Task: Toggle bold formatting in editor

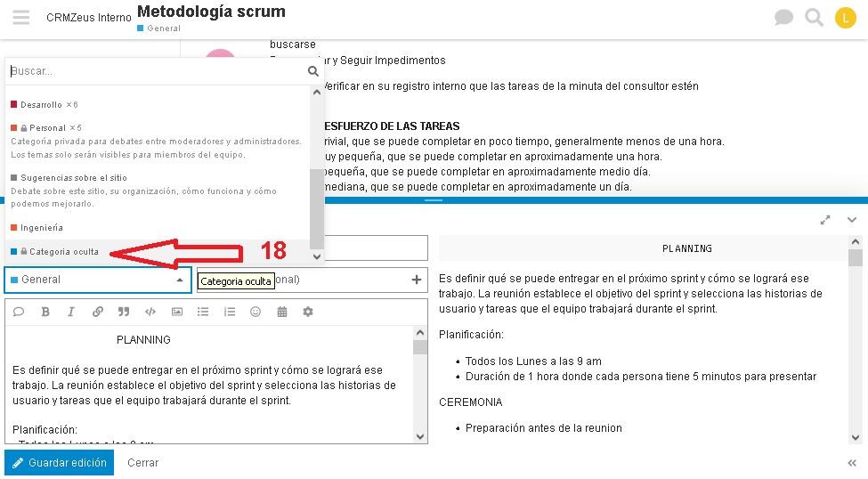Action: click(45, 312)
